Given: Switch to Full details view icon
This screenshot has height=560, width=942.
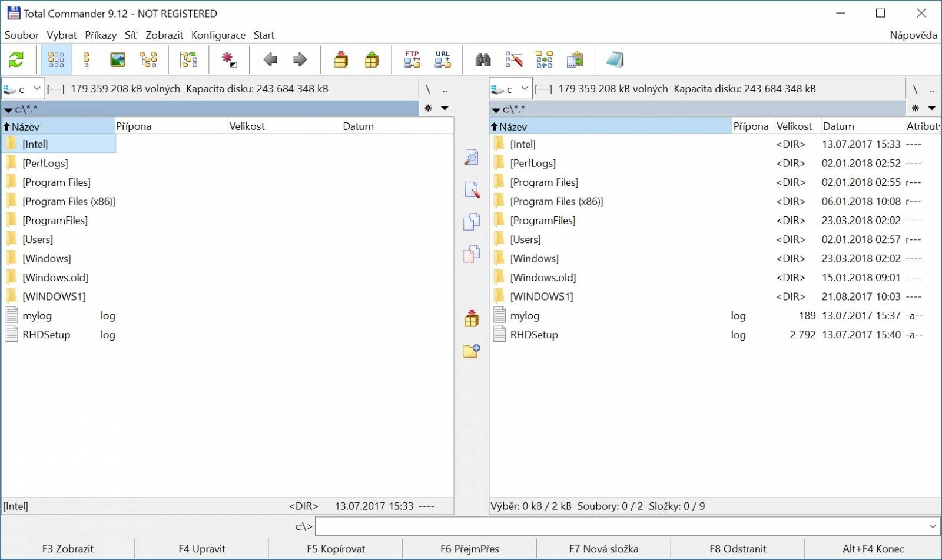Looking at the screenshot, I should (87, 59).
